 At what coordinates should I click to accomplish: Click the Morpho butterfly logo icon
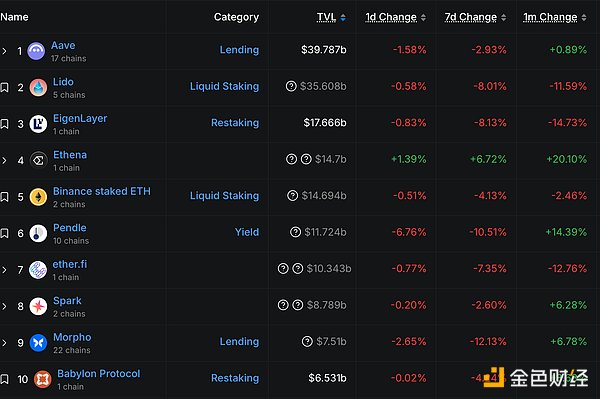click(x=38, y=343)
